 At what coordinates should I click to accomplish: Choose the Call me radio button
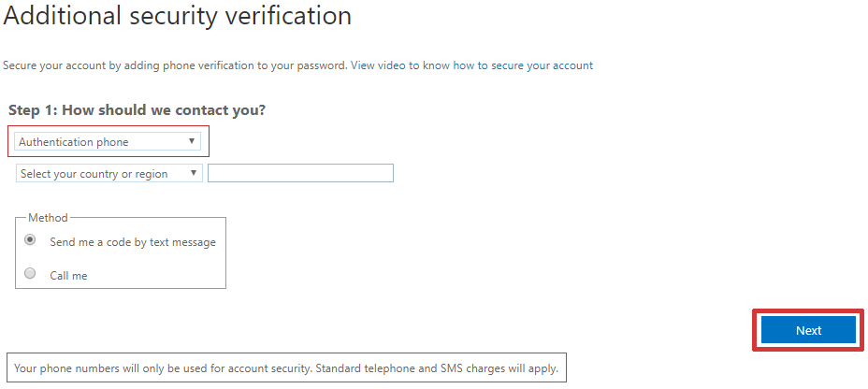pos(31,274)
